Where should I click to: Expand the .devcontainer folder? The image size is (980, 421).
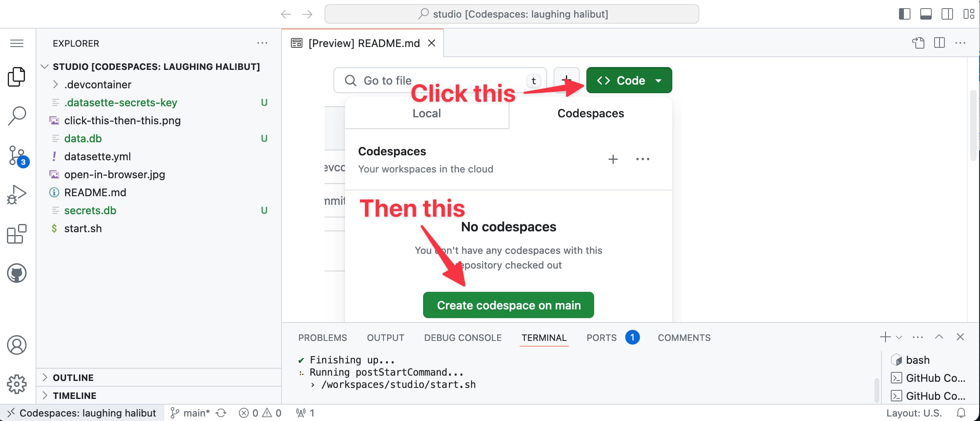click(159, 85)
